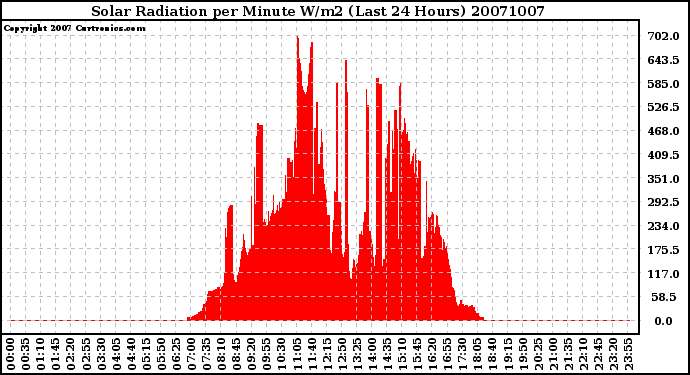Click the 11:40 time label

312,355
